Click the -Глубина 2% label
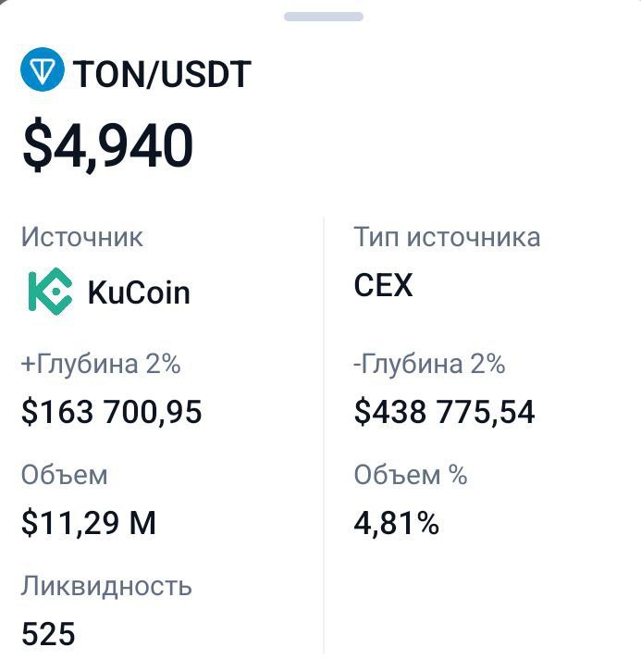 [x=429, y=364]
